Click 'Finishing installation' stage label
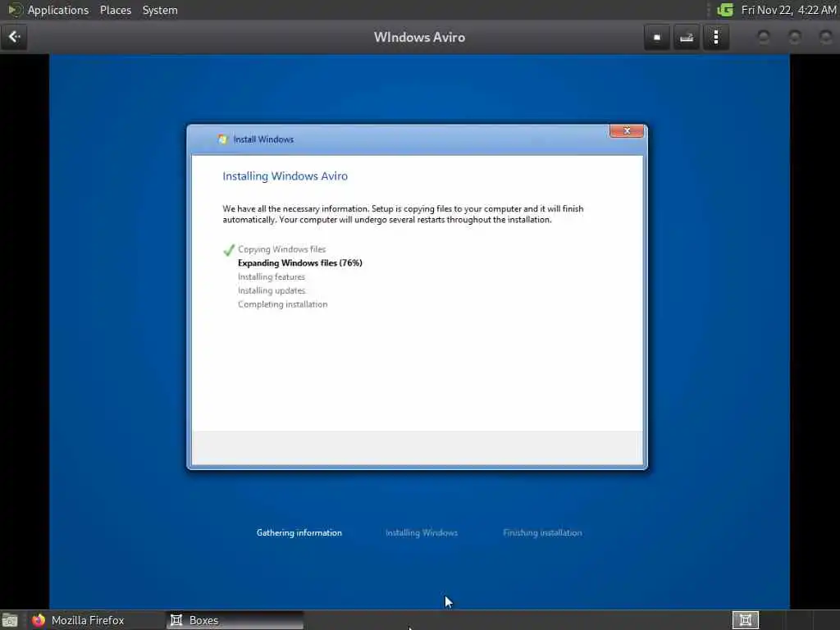 [542, 532]
